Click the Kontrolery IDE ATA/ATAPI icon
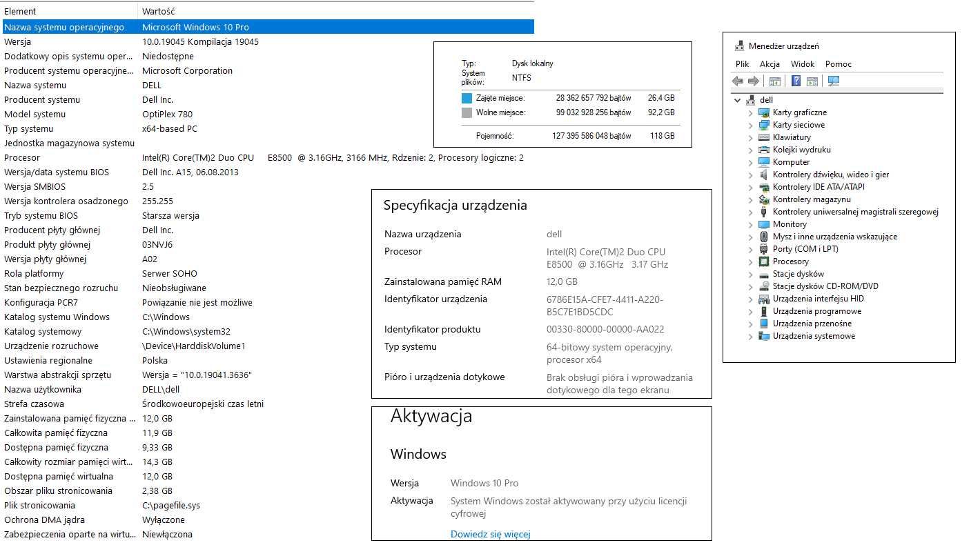This screenshot has width=980, height=545. [764, 187]
